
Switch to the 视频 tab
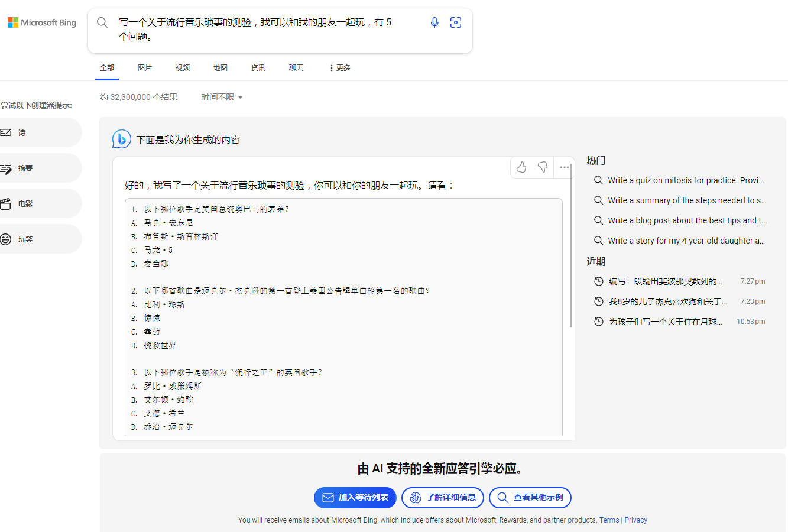pyautogui.click(x=183, y=68)
